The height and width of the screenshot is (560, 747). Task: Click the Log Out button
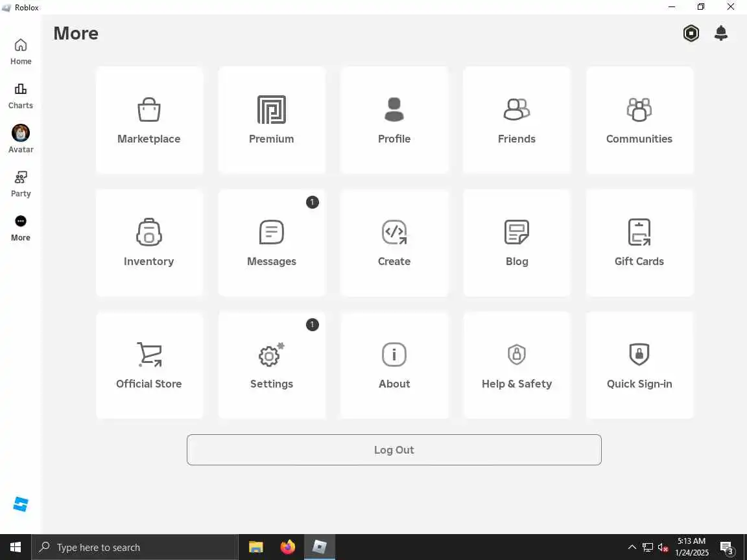point(394,450)
